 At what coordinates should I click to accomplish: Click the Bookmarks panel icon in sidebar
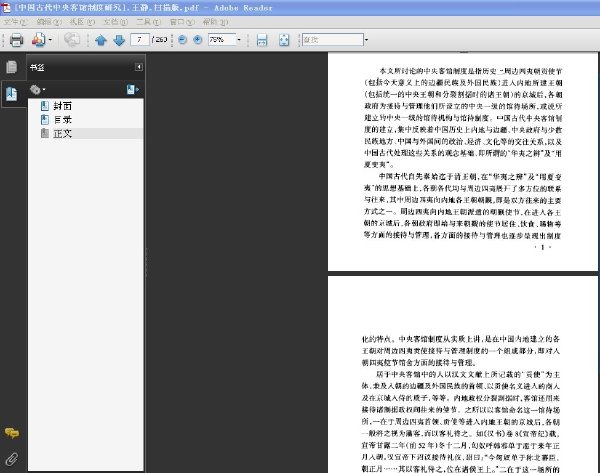click(11, 93)
